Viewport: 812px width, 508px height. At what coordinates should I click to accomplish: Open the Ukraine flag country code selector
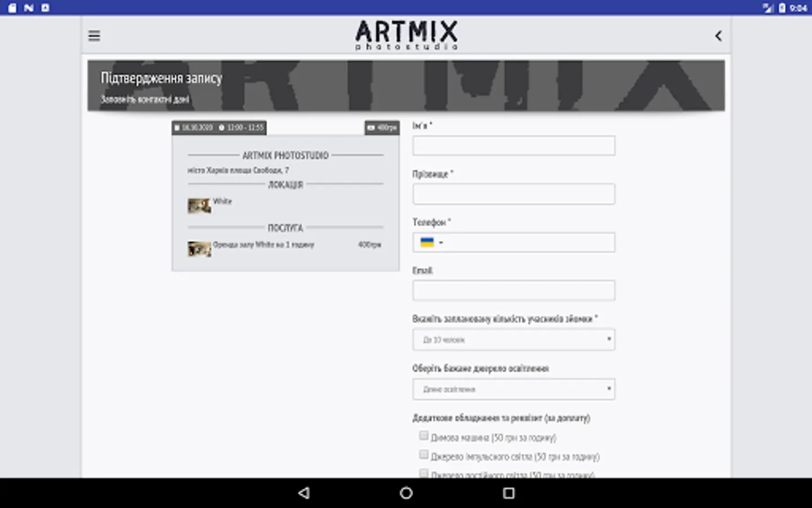click(431, 242)
